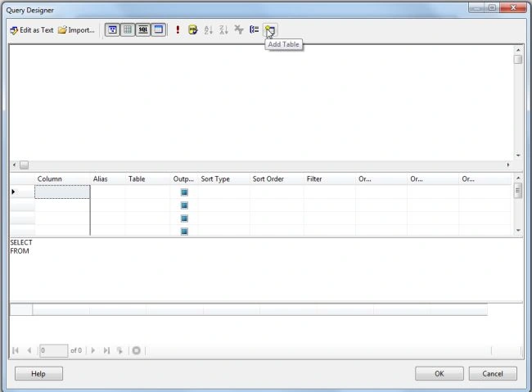Click the current row selector arrow

pyautogui.click(x=14, y=191)
